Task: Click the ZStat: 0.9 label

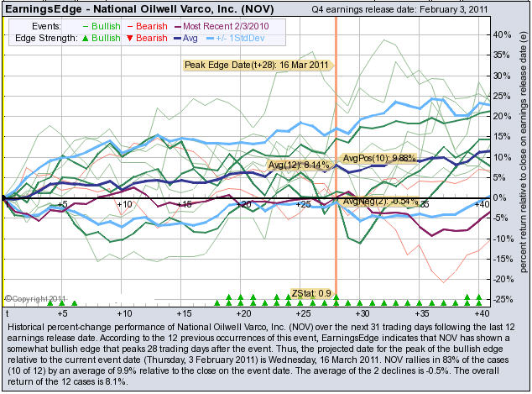Action: point(312,293)
